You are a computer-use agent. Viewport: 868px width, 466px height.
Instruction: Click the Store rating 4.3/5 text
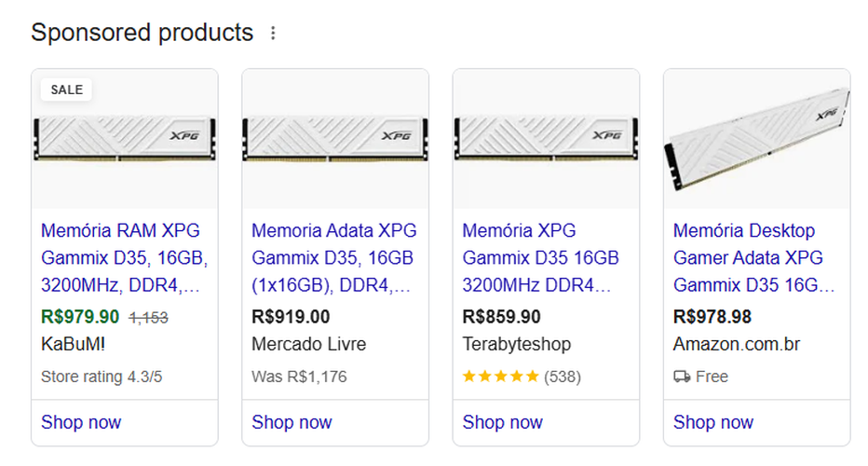[102, 377]
